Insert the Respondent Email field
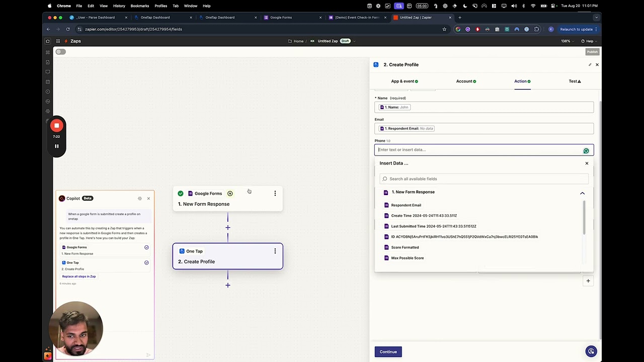Image resolution: width=644 pixels, height=362 pixels. click(x=406, y=205)
